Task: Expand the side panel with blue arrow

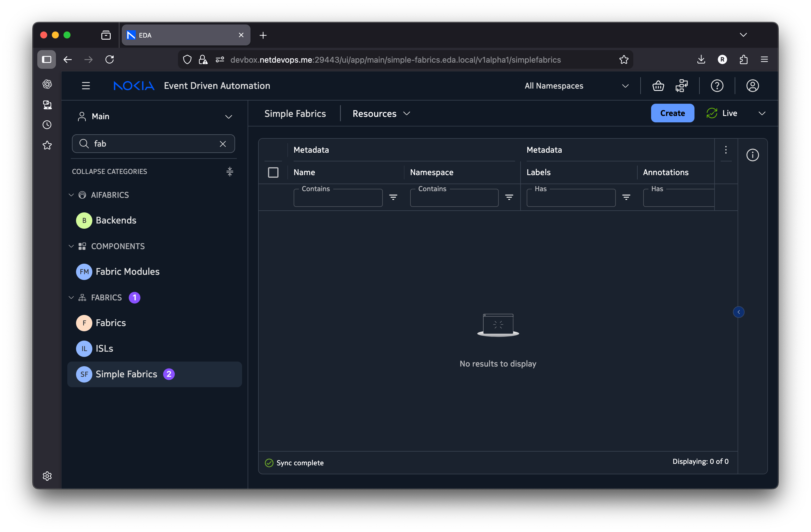Action: point(738,312)
